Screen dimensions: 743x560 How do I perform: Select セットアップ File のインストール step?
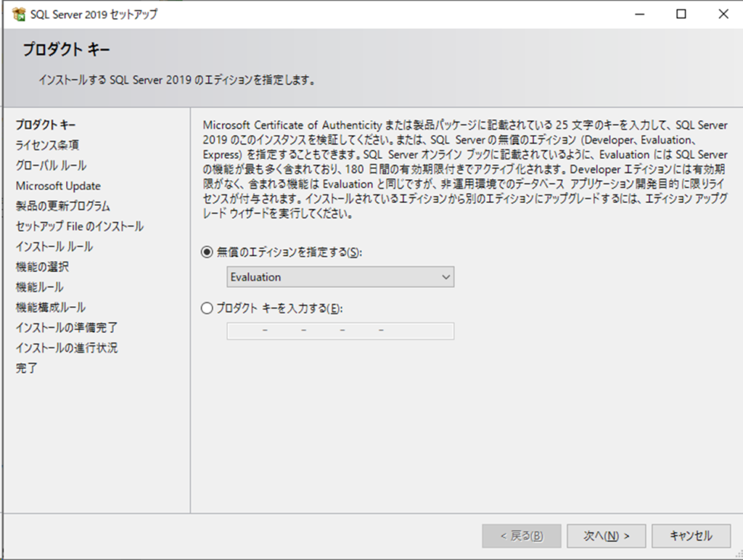tap(80, 226)
